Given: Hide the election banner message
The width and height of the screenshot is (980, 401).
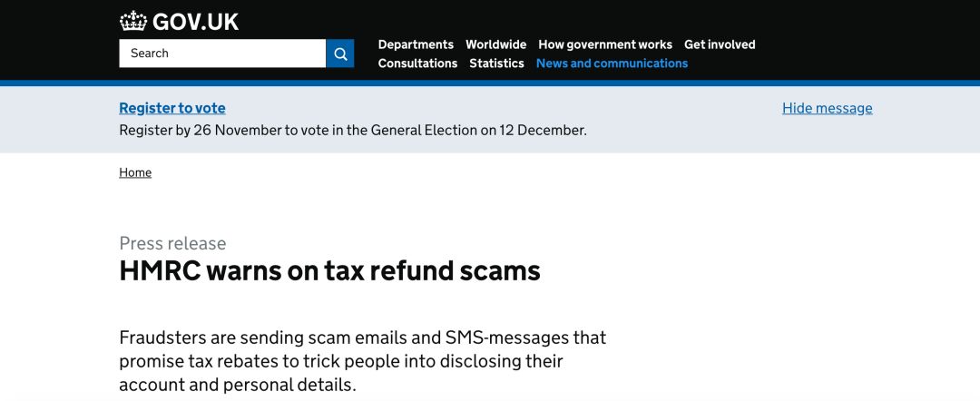Looking at the screenshot, I should [x=827, y=108].
